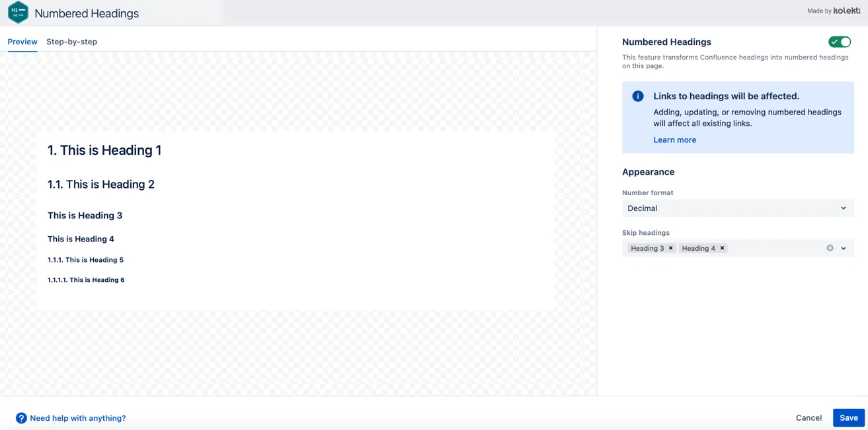
Task: Click the Appearance section heading
Action: point(648,172)
